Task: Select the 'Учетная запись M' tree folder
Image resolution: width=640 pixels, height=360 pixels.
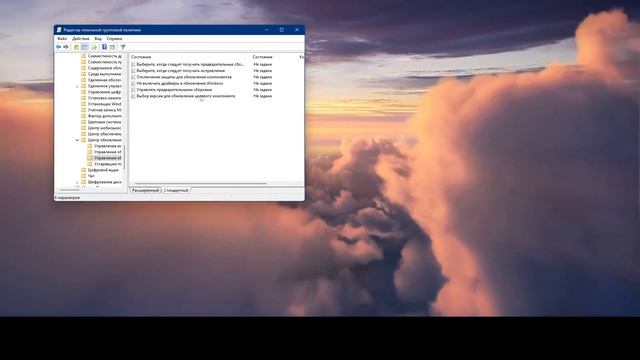Action: 104,110
